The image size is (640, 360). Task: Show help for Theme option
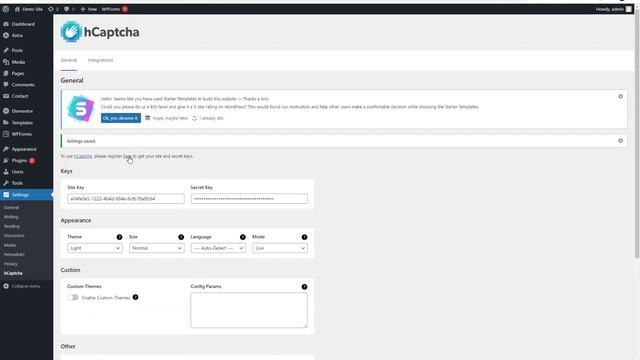click(x=119, y=237)
